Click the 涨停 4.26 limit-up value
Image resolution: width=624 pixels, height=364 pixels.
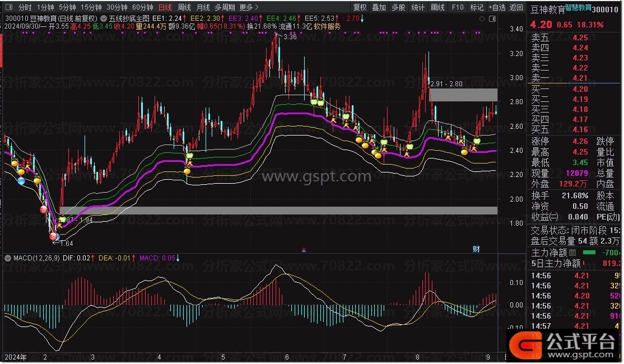(580, 141)
